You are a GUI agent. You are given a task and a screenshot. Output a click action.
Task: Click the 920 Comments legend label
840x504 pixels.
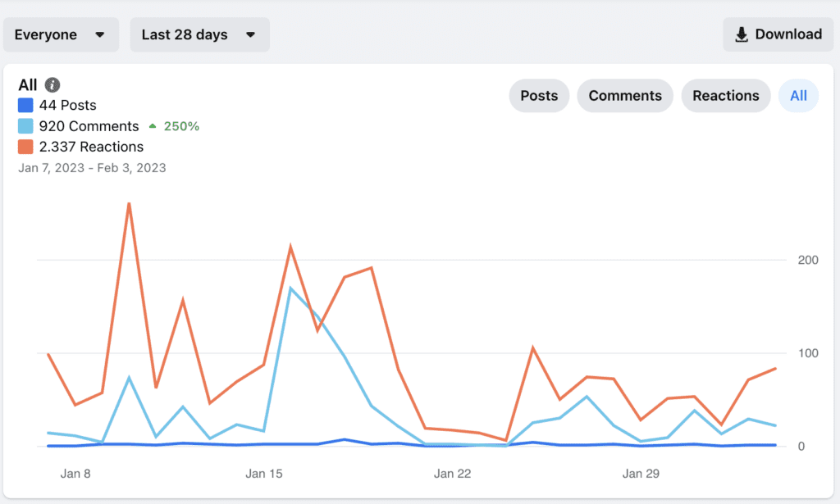(x=89, y=126)
